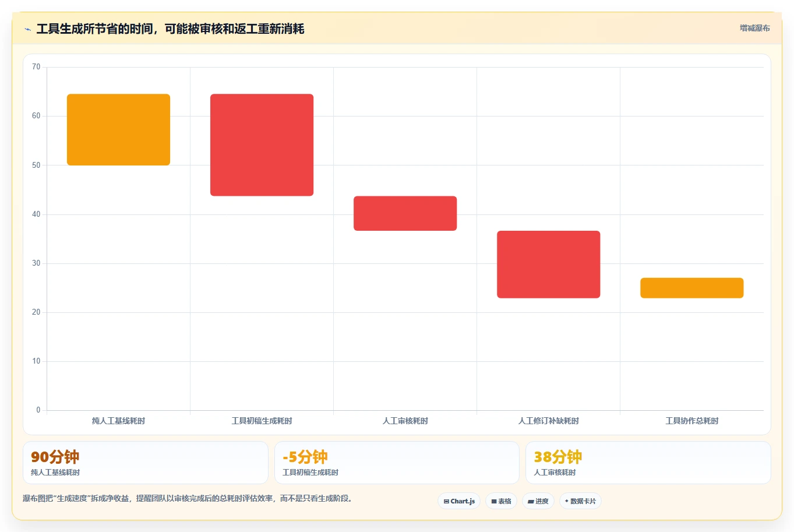Image resolution: width=794 pixels, height=532 pixels.
Task: Click the 人工审核耗时 caption under 38分钟
Action: 555,473
